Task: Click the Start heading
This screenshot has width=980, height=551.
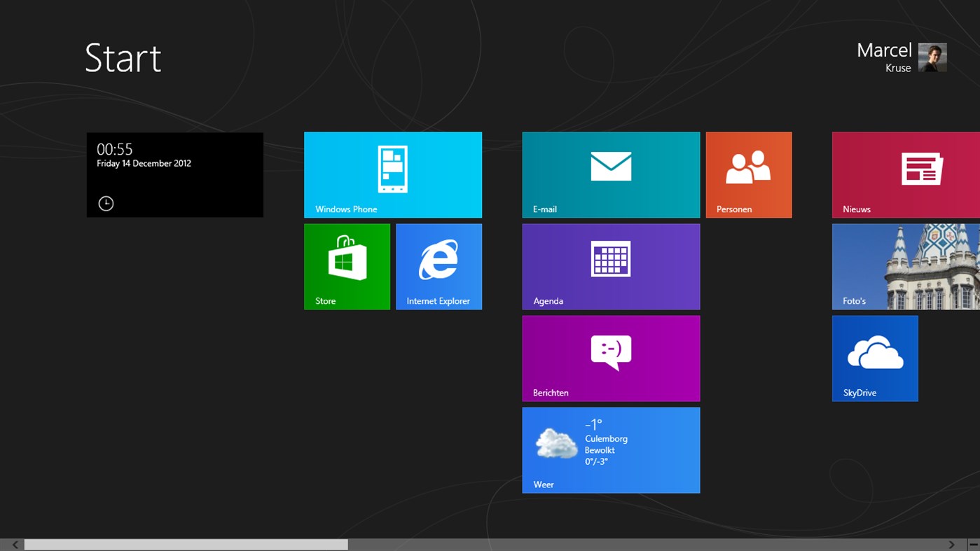Action: [x=123, y=59]
